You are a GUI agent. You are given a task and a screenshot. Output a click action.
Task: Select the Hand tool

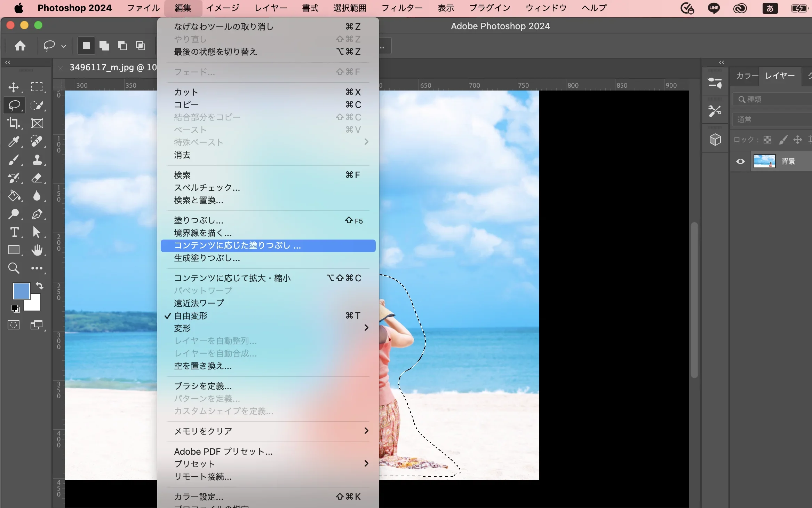tap(37, 250)
